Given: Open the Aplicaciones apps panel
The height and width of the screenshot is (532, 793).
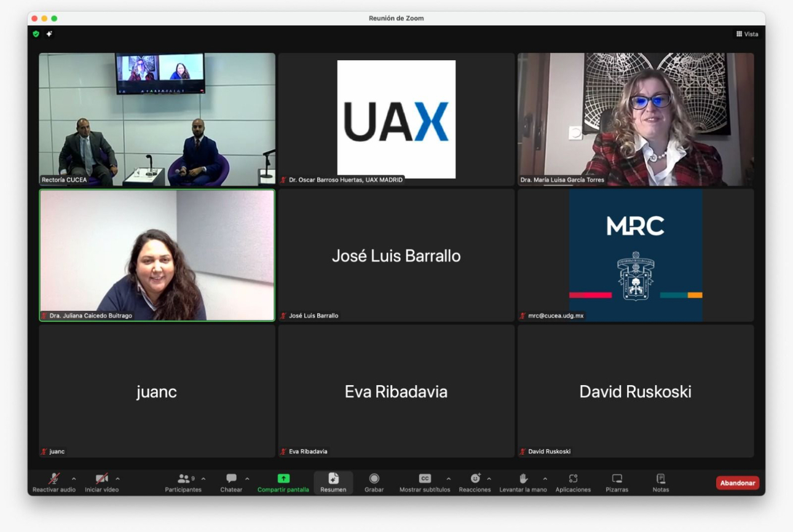Looking at the screenshot, I should coord(573,483).
